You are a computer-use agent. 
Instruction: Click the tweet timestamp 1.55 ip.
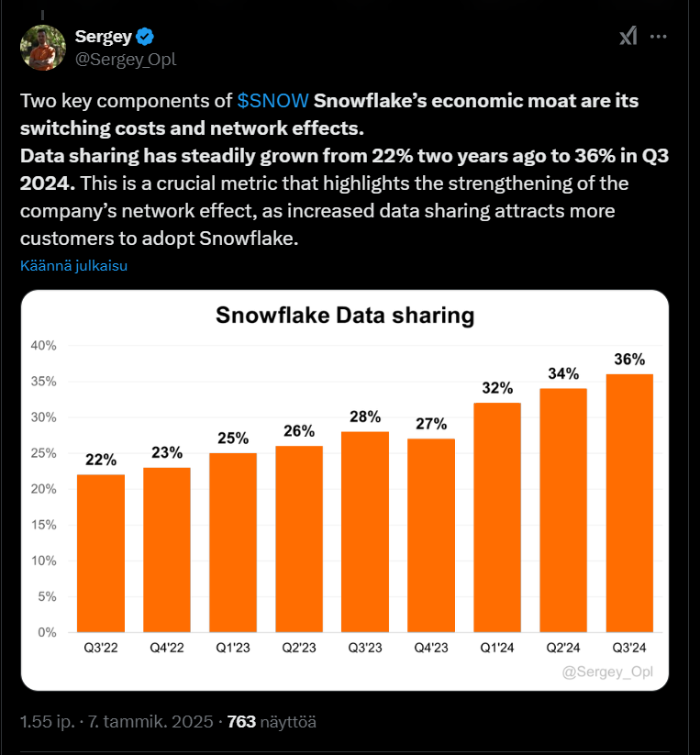47,722
